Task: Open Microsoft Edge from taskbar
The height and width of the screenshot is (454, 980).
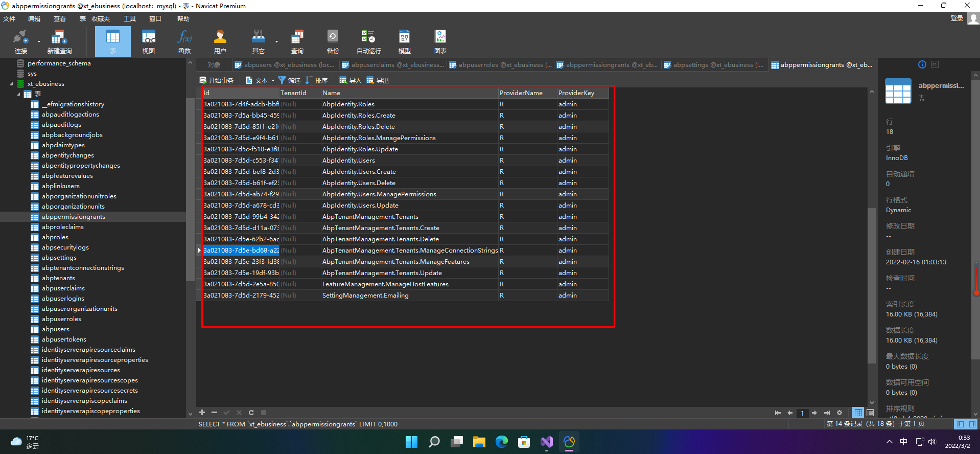Action: [501, 442]
